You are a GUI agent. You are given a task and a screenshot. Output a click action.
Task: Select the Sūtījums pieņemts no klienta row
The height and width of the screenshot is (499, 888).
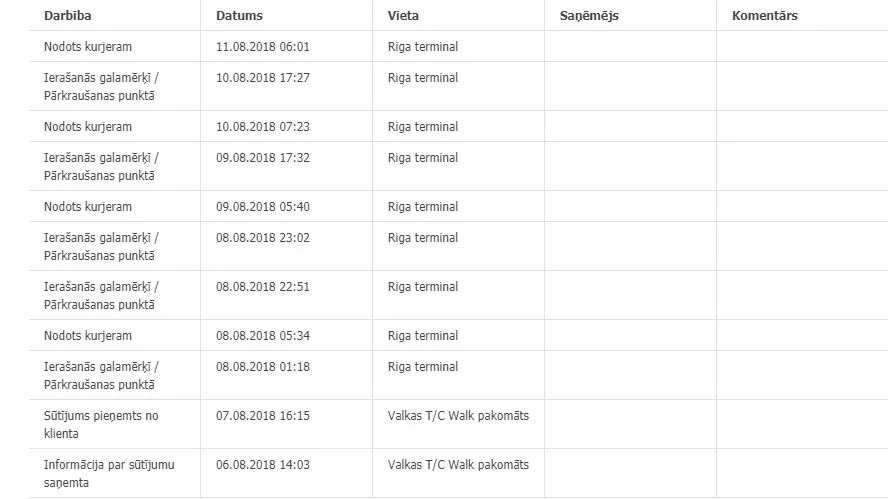(459, 424)
